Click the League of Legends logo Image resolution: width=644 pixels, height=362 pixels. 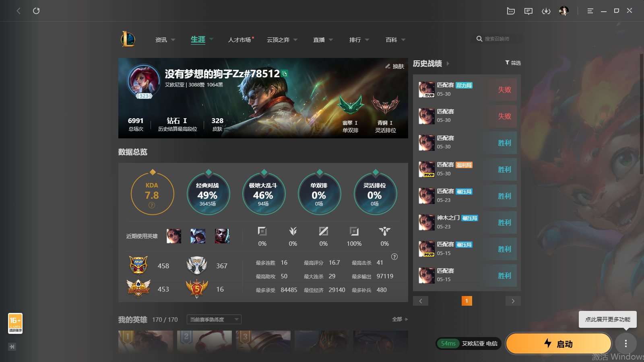pyautogui.click(x=128, y=39)
